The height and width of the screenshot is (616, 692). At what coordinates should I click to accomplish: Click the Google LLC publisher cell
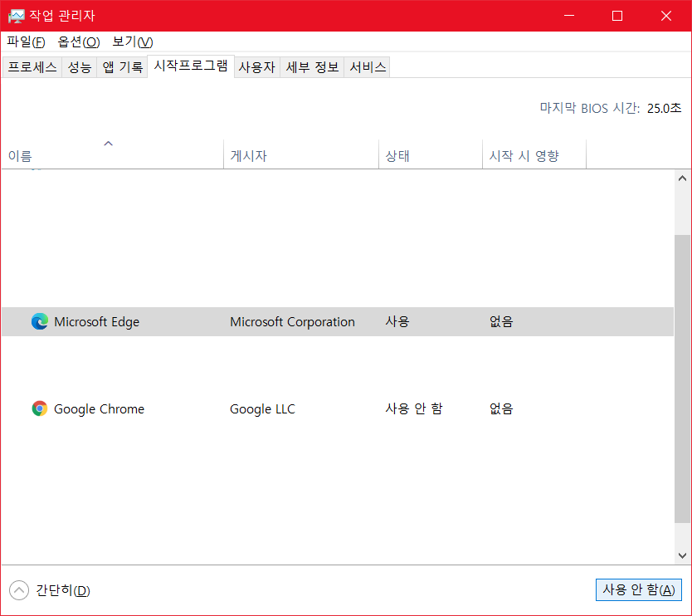[x=262, y=409]
